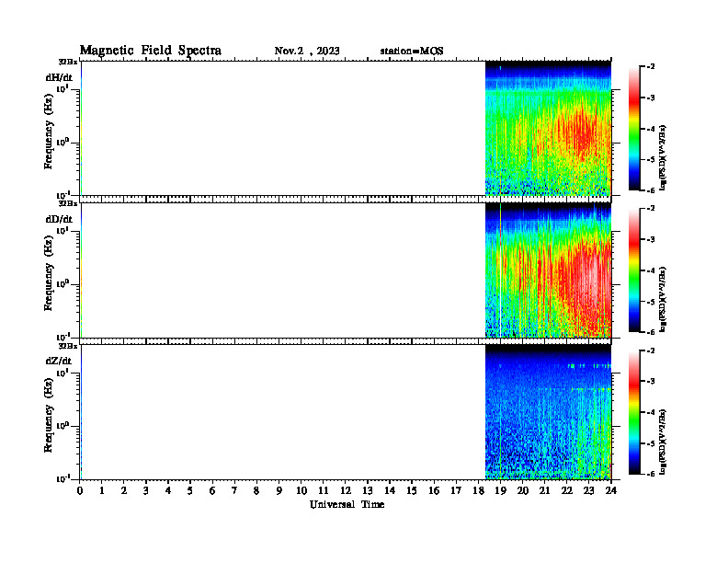The image size is (728, 563).
Task: Click hour tick label "1" on time axis
Action: tap(102, 491)
